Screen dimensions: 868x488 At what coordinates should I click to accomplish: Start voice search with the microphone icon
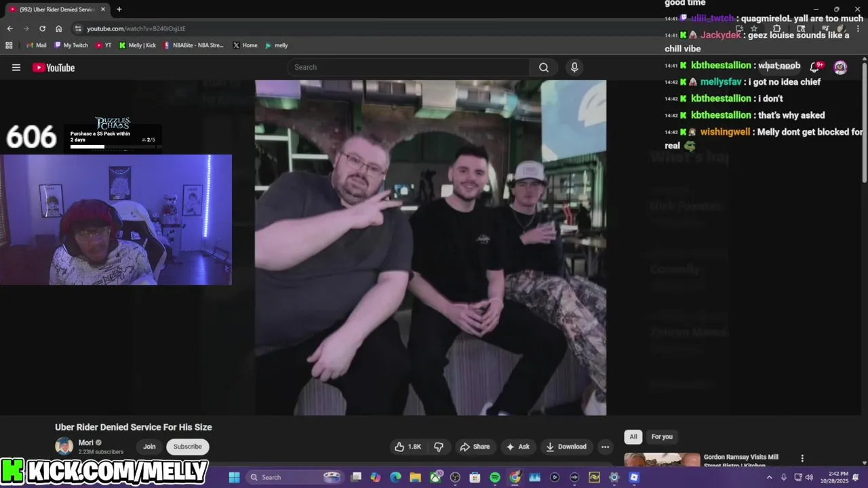[x=574, y=67]
